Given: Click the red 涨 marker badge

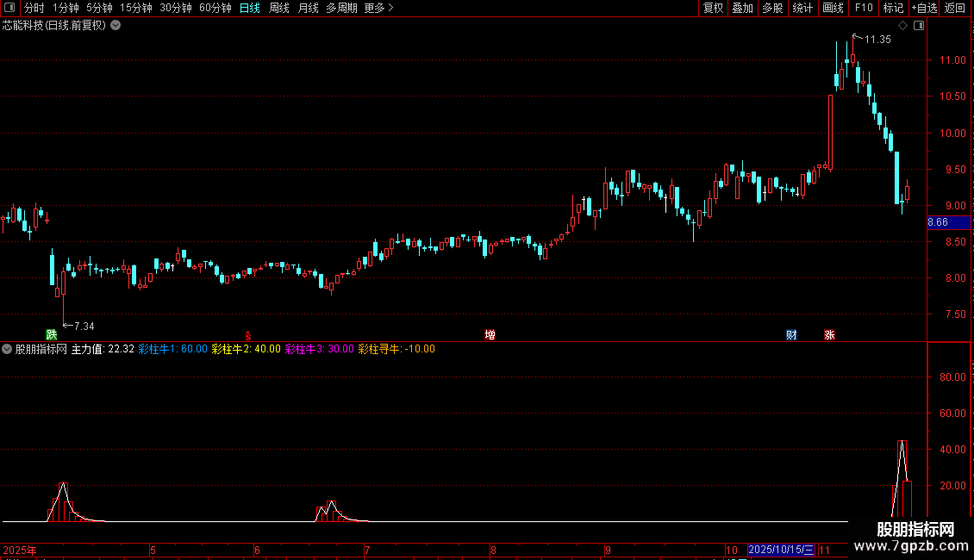Looking at the screenshot, I should pos(829,334).
